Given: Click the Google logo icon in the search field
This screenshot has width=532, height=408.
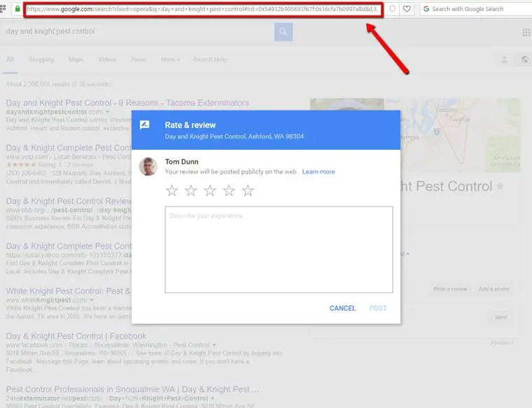Looking at the screenshot, I should [x=426, y=9].
